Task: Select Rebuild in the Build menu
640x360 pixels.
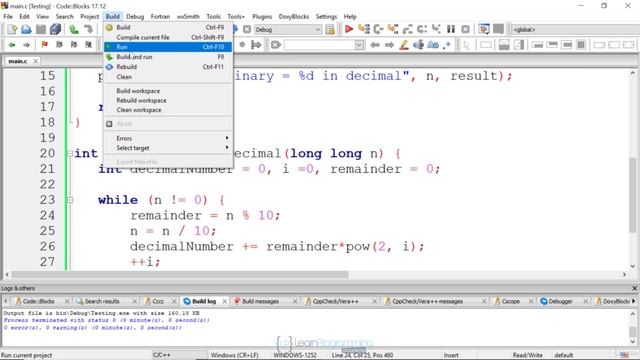Action: pyautogui.click(x=168, y=67)
